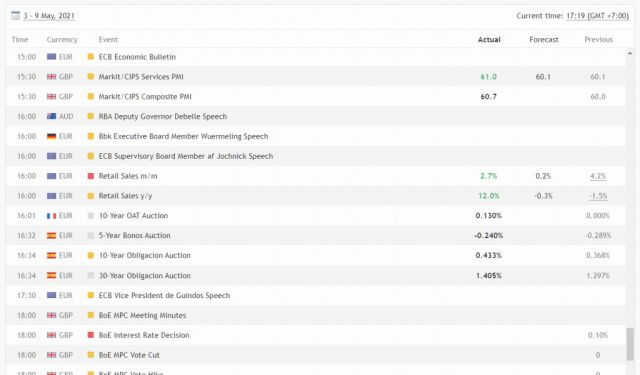
Task: Click the Actual column header
Action: tap(489, 40)
